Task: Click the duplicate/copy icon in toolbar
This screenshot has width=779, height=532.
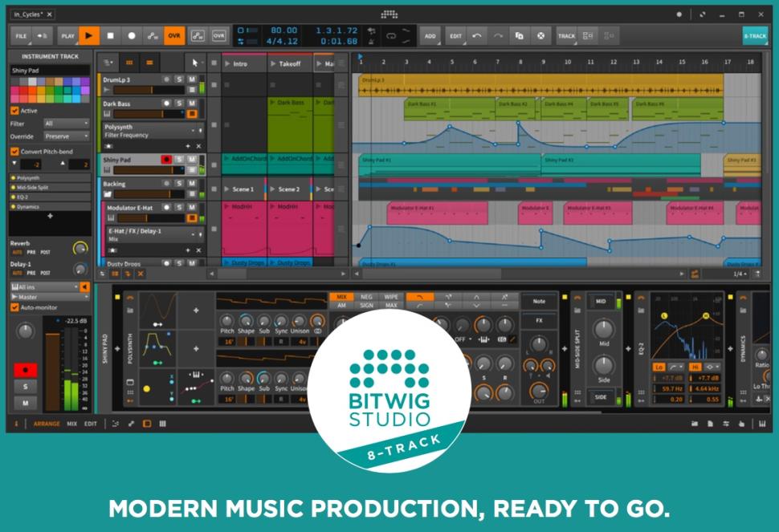Action: [x=519, y=36]
